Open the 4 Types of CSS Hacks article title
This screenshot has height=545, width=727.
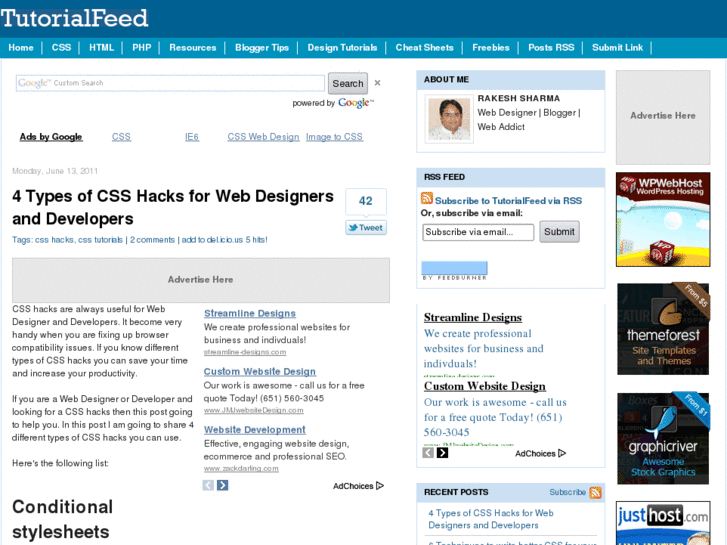point(172,207)
